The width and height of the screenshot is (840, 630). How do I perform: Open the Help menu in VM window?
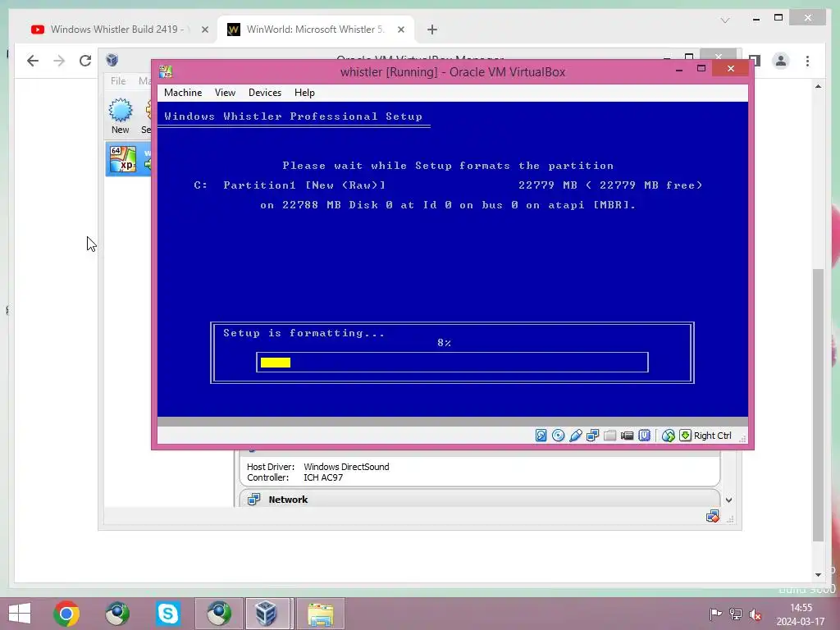pos(304,93)
